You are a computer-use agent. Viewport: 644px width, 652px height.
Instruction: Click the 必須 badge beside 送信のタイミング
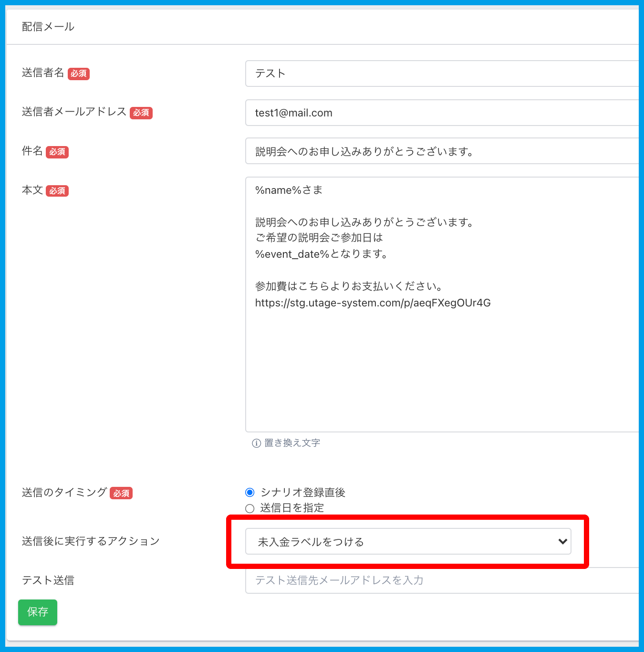click(121, 493)
